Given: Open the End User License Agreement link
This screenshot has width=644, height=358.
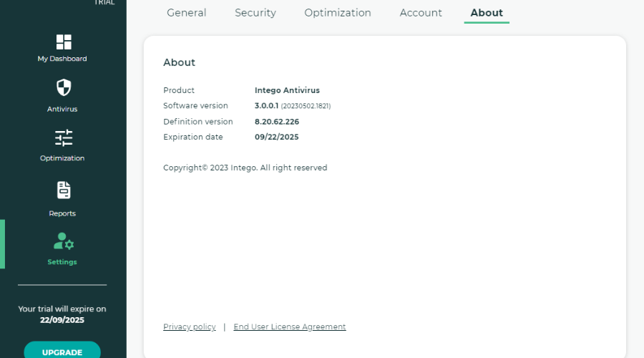Looking at the screenshot, I should (x=290, y=326).
